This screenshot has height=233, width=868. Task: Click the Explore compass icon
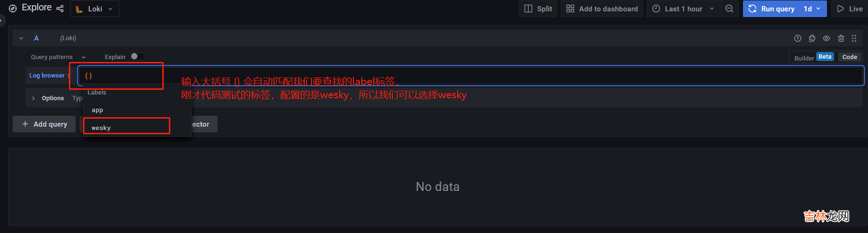pos(13,9)
